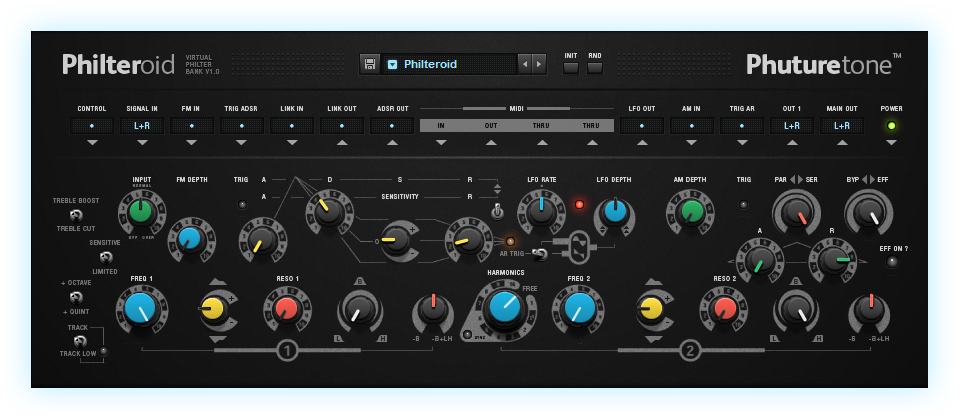Toggle the harmonics SYNC LED button
This screenshot has height=420, width=960.
pos(468,335)
